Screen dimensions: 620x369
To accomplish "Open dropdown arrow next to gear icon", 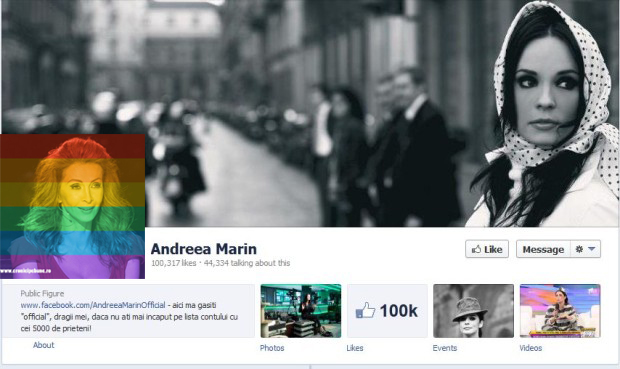I will [x=592, y=249].
